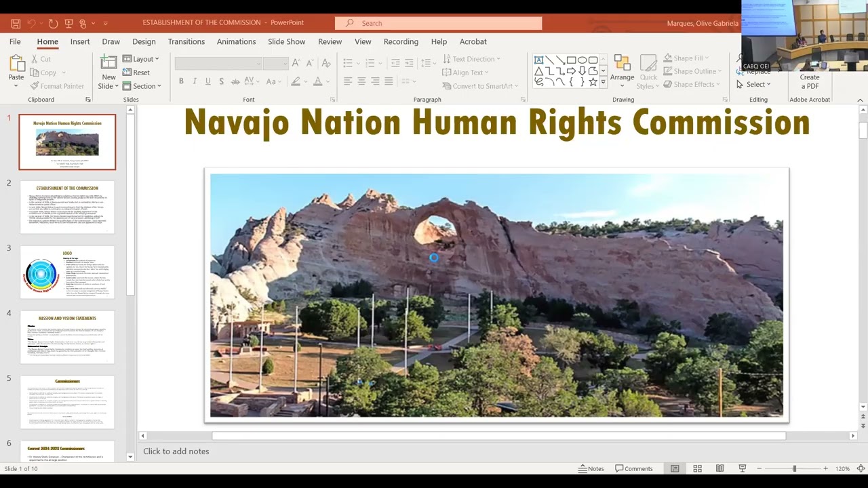Click the zoom slider handle
The height and width of the screenshot is (488, 868).
(x=795, y=468)
